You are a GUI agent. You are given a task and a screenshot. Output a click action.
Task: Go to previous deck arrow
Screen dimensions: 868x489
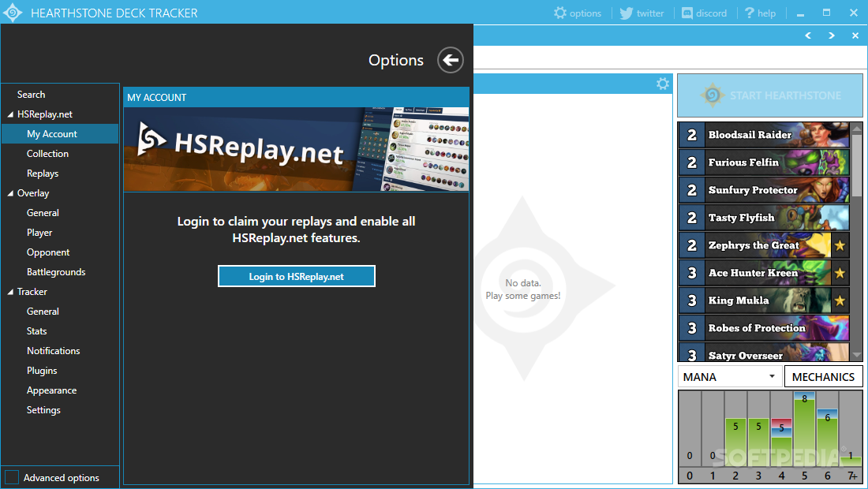[808, 35]
